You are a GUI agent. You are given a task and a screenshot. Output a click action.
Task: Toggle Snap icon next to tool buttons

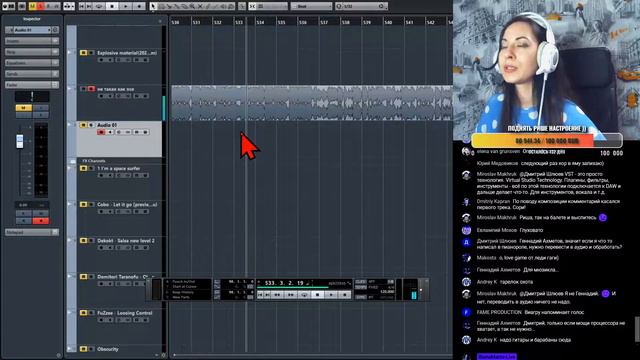pyautogui.click(x=252, y=6)
